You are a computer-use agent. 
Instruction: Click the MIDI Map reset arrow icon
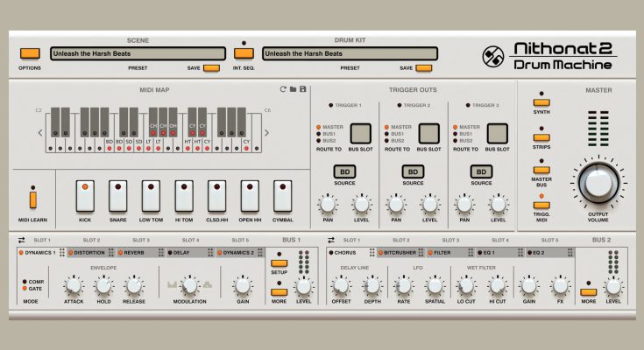[283, 89]
